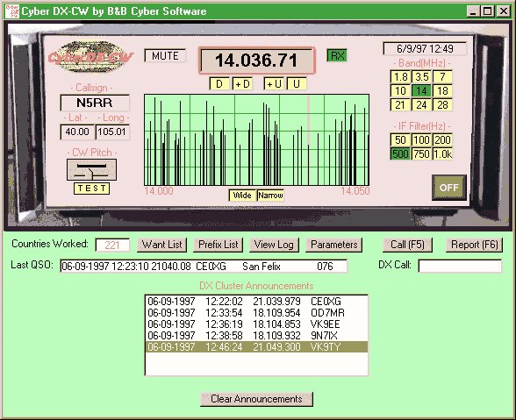Select the 3.5 MHz band
The width and height of the screenshot is (516, 420).
point(421,76)
